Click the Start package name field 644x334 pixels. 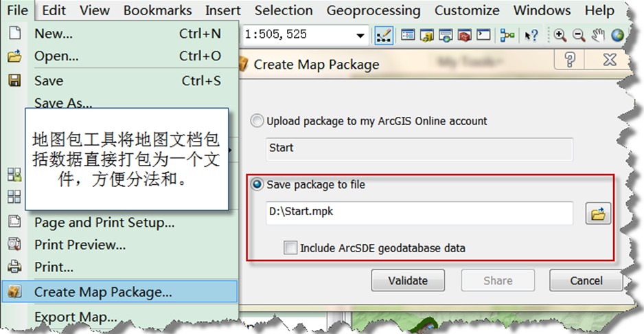[x=419, y=149]
